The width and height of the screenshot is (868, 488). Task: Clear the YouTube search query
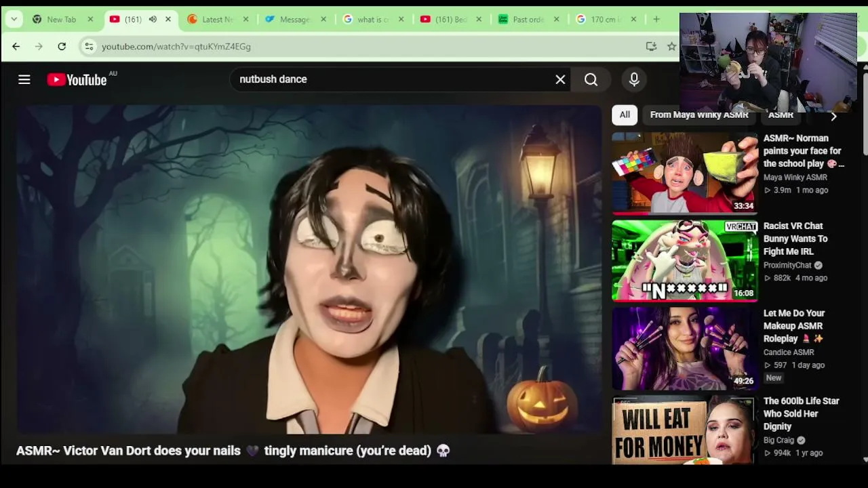click(x=560, y=79)
